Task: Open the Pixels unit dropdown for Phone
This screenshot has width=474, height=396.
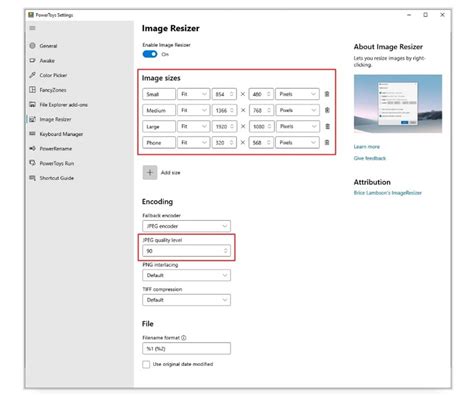Action: 297,142
